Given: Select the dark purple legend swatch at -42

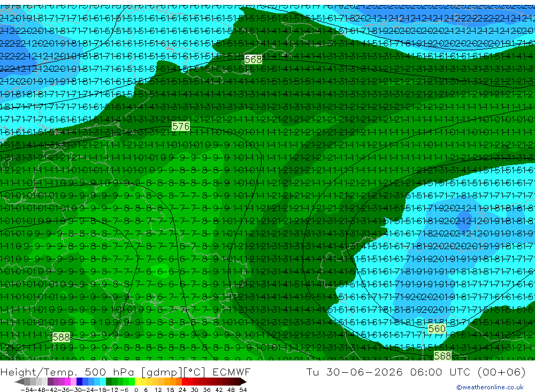Looking at the screenshot, I should pyautogui.click(x=50, y=382).
